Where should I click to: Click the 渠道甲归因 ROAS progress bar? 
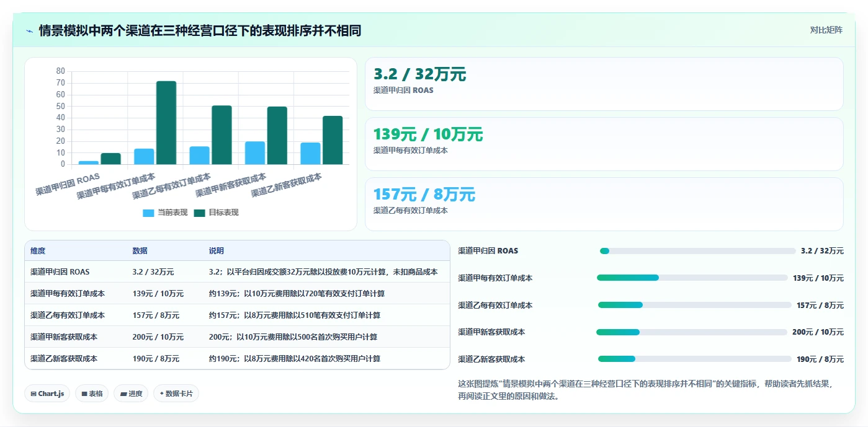tap(697, 251)
